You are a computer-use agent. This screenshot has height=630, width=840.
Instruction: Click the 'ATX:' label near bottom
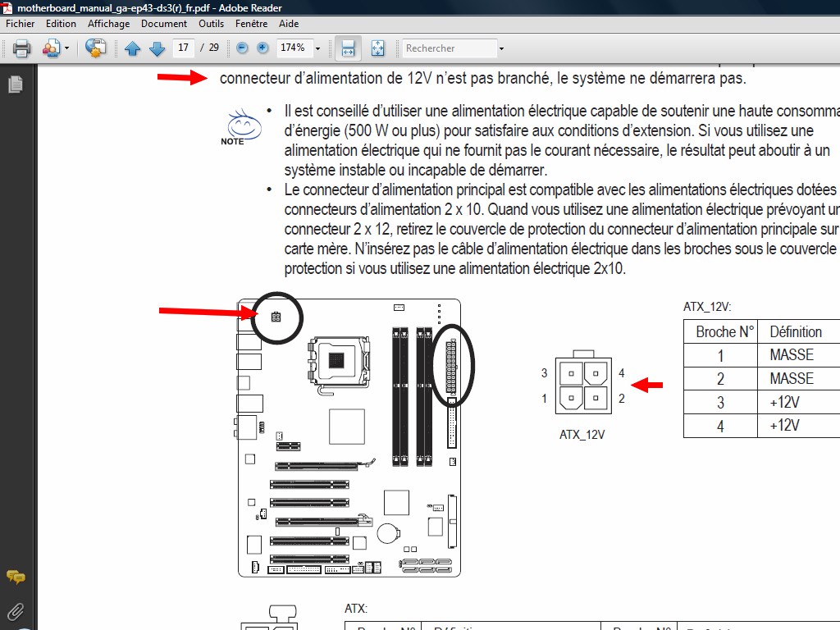click(x=356, y=609)
